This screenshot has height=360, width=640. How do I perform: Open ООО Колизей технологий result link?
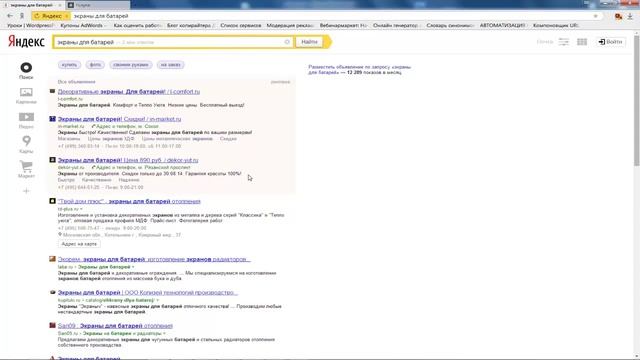[x=148, y=292]
